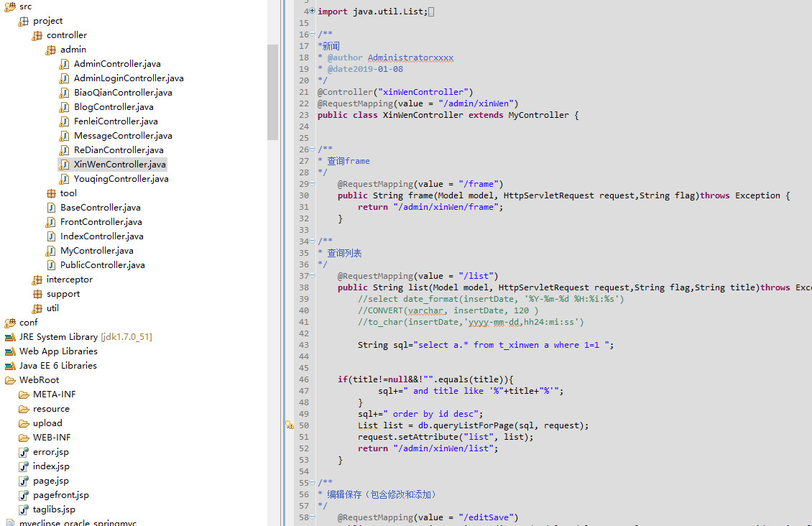Viewport: 812px width, 526px height.
Task: Open the META-INF folder
Action: (x=55, y=394)
